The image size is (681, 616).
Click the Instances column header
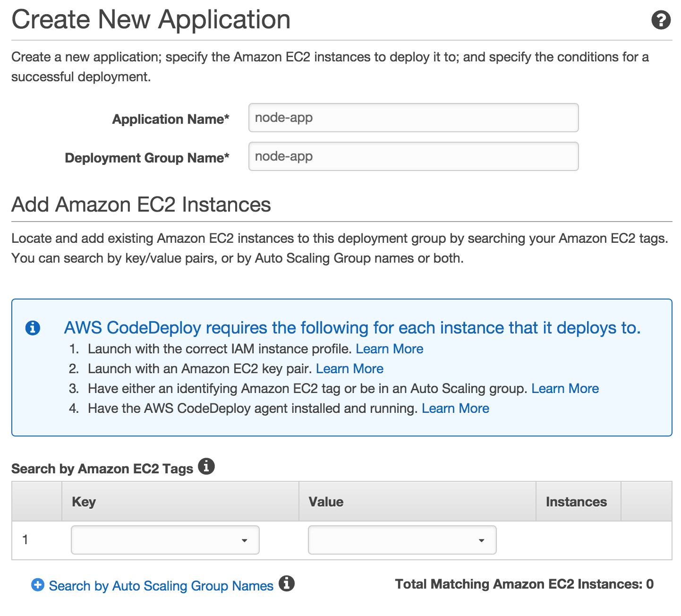(576, 502)
